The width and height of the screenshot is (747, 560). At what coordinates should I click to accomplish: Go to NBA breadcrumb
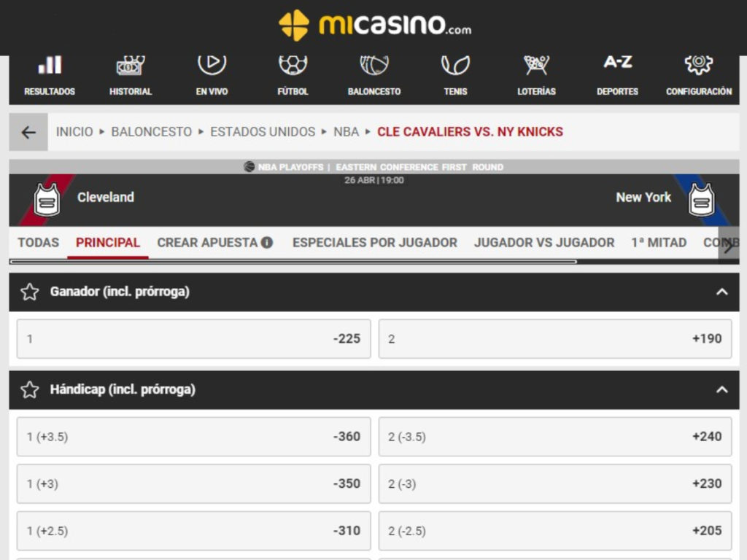(x=347, y=132)
